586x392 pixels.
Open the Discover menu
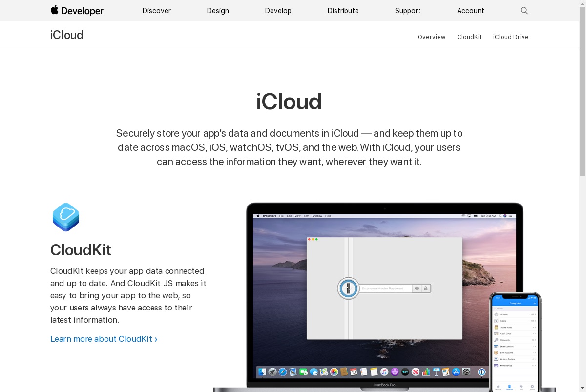(x=156, y=11)
